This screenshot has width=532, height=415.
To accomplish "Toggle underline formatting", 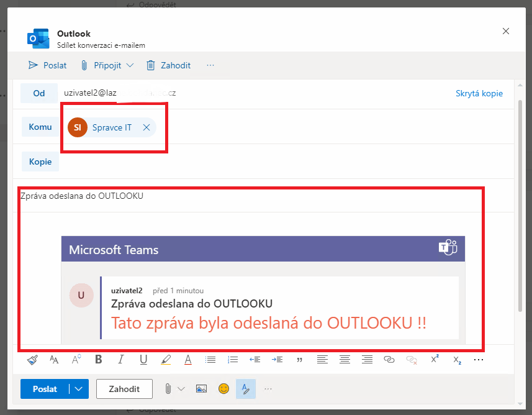I will pos(143,360).
